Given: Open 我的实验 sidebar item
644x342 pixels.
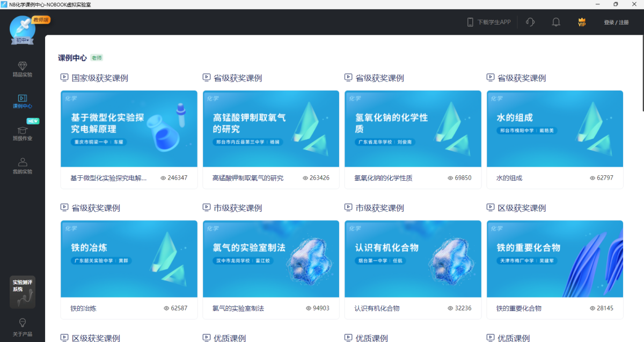Looking at the screenshot, I should [x=23, y=166].
